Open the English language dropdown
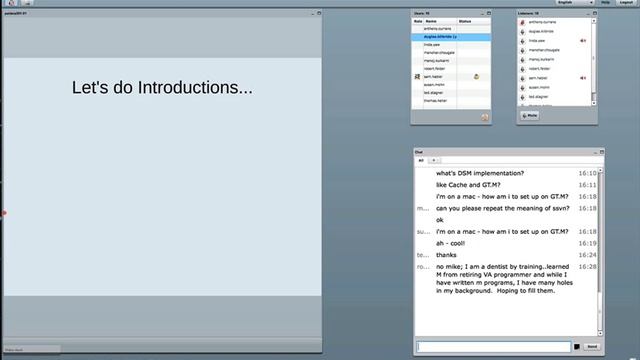This screenshot has height=360, width=640. pos(575,2)
